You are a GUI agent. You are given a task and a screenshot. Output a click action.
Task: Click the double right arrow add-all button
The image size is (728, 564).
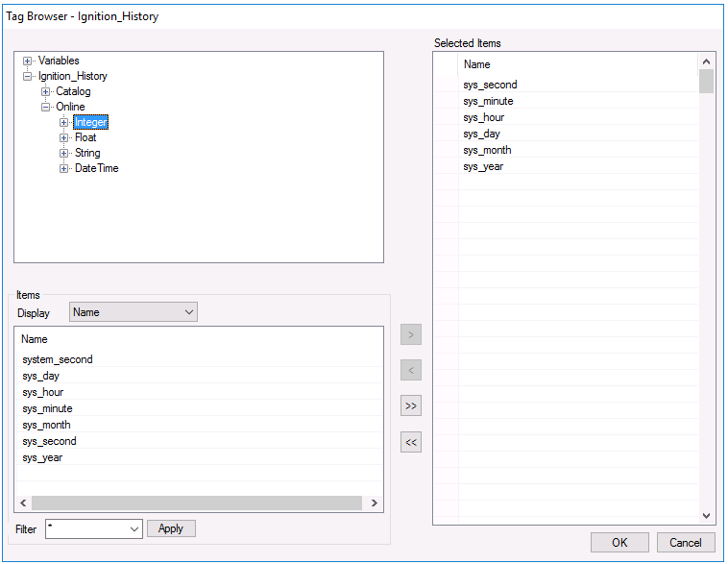(411, 405)
